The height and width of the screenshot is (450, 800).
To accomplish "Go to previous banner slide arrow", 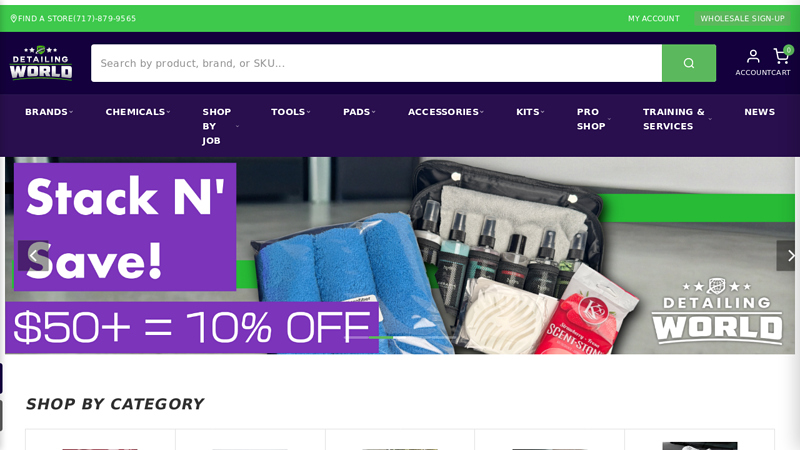I will point(33,256).
